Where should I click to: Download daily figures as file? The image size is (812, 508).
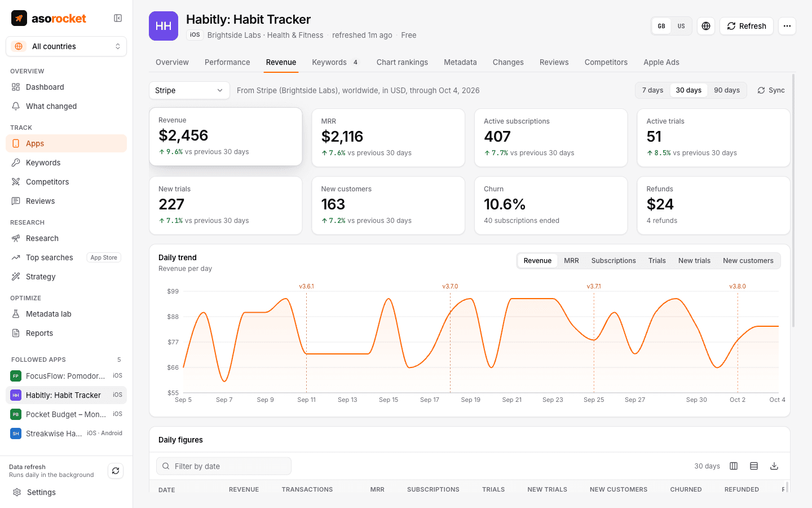tap(774, 466)
